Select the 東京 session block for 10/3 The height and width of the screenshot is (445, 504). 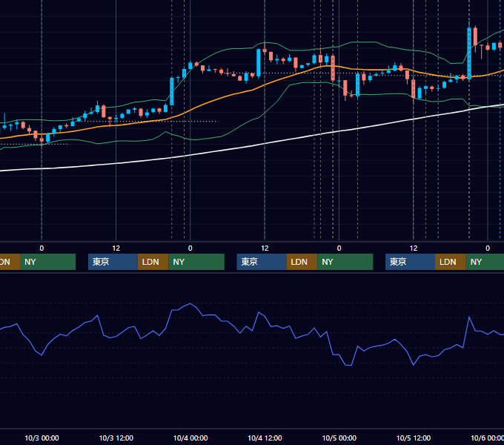click(x=113, y=262)
